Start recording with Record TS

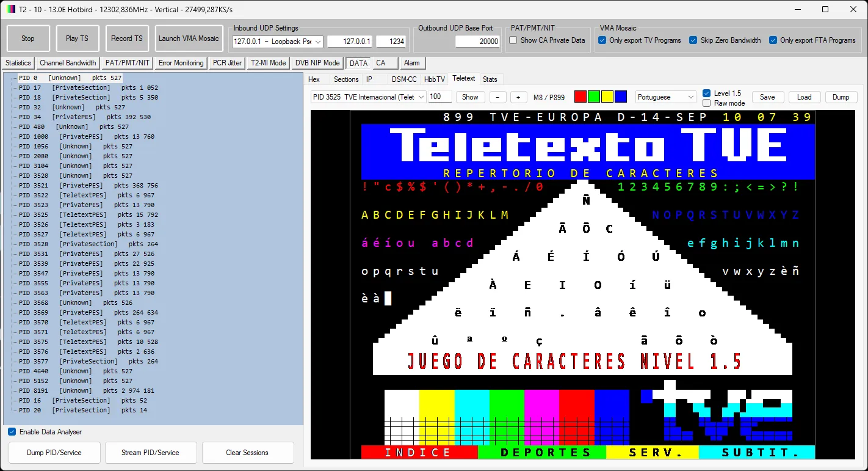click(127, 38)
